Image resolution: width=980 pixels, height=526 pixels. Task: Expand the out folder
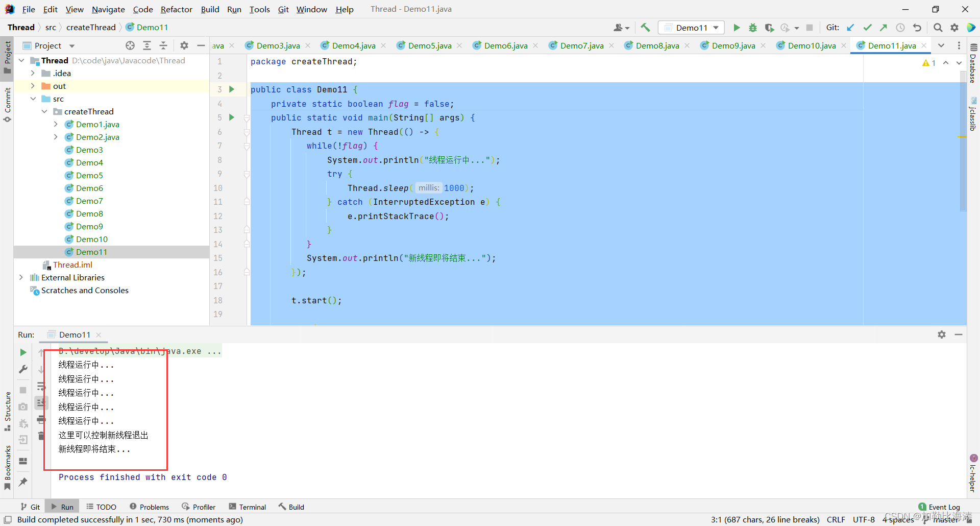tap(33, 86)
